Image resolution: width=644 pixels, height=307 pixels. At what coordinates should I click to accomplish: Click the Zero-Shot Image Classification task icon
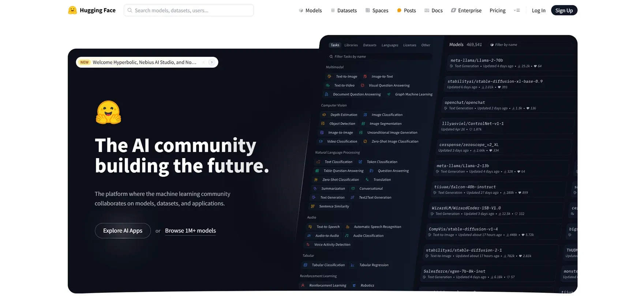(x=365, y=141)
